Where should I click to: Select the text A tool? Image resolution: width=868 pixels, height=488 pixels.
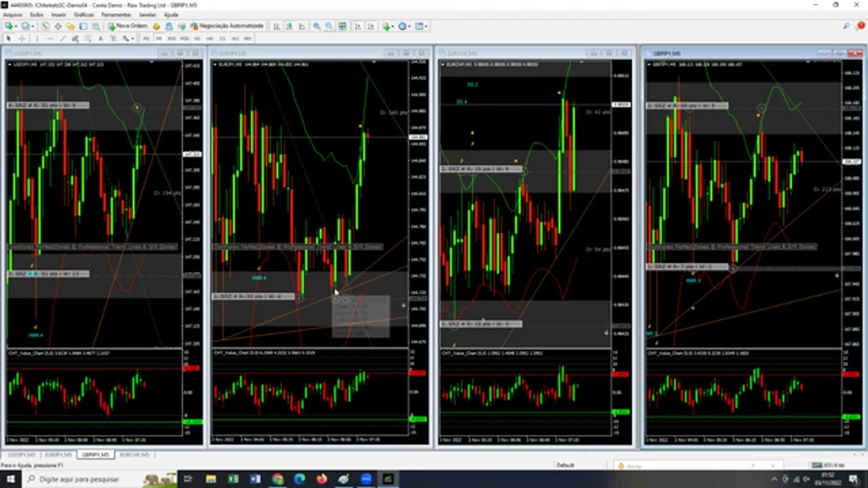tap(100, 38)
